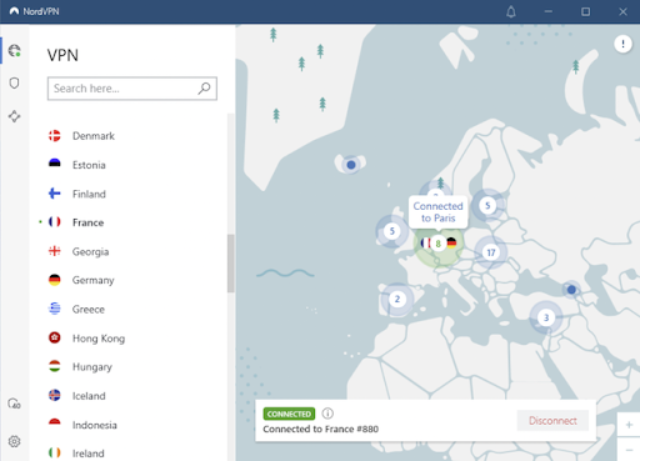
Task: Open the Threat Protection shield icon
Action: coord(14,83)
